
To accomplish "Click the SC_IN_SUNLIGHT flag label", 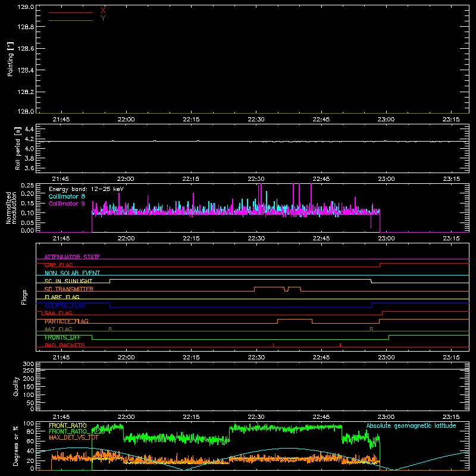I will 68,281.
